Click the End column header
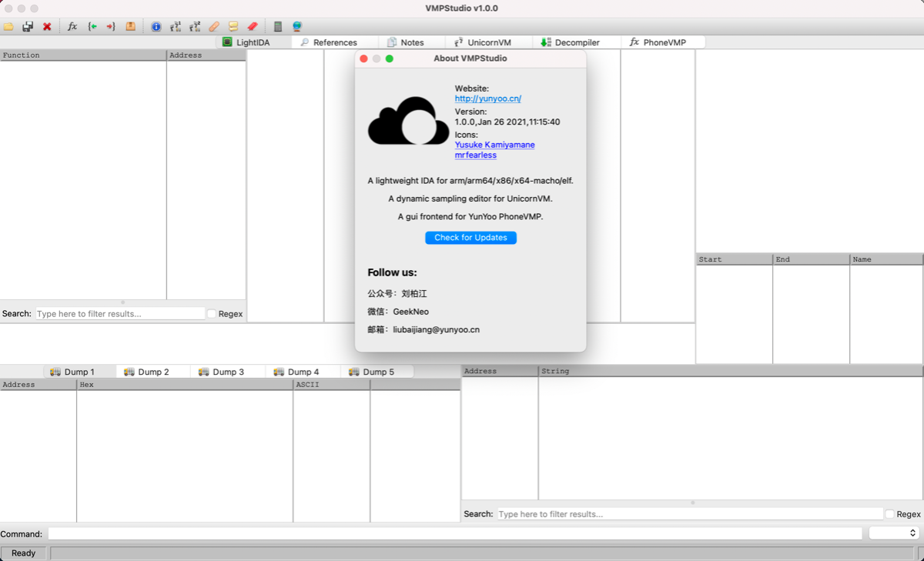The width and height of the screenshot is (924, 561). (x=811, y=259)
